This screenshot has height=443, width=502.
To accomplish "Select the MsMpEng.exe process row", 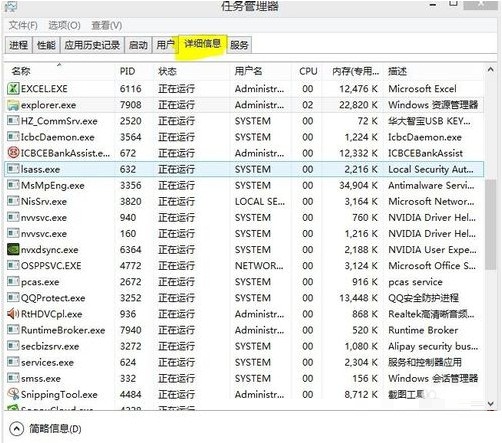I will point(244,185).
